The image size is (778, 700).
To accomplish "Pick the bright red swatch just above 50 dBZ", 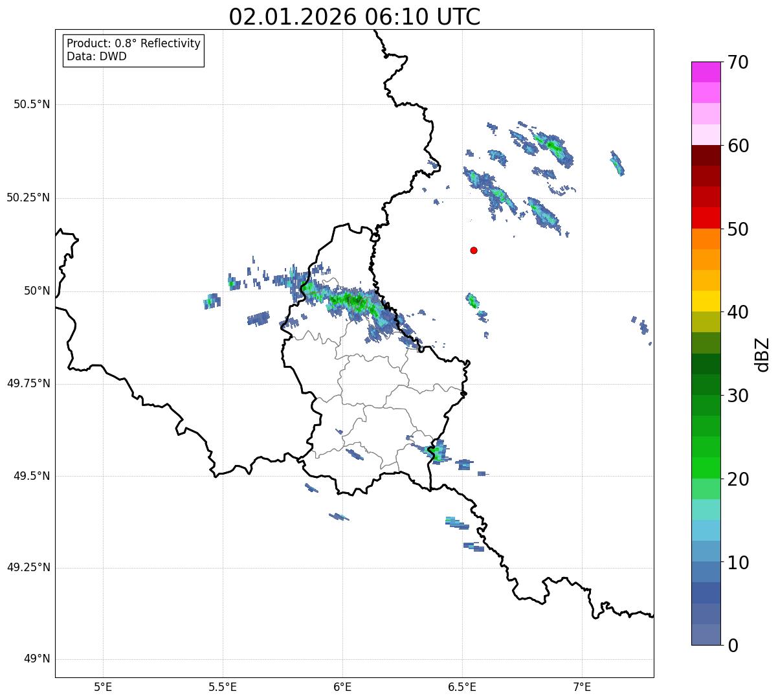I will coord(706,218).
